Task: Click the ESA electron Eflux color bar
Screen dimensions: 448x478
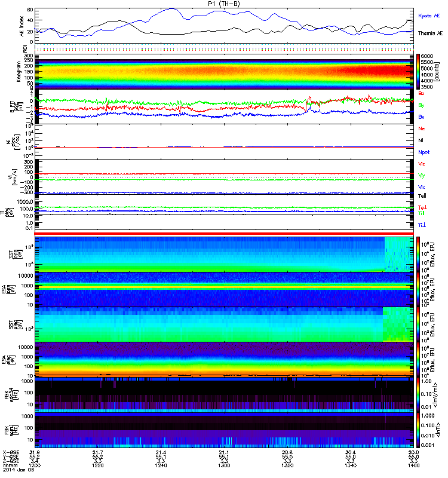Action: pos(418,359)
